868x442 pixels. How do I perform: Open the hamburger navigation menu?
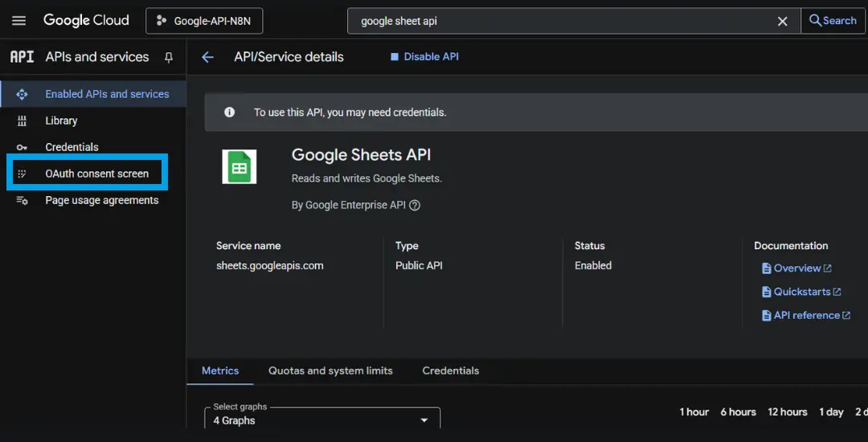(19, 20)
